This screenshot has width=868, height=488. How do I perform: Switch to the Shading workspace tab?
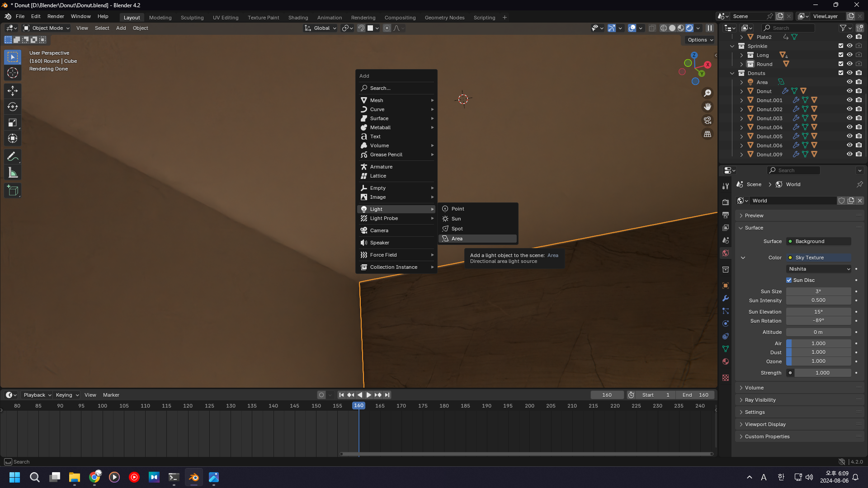(298, 18)
